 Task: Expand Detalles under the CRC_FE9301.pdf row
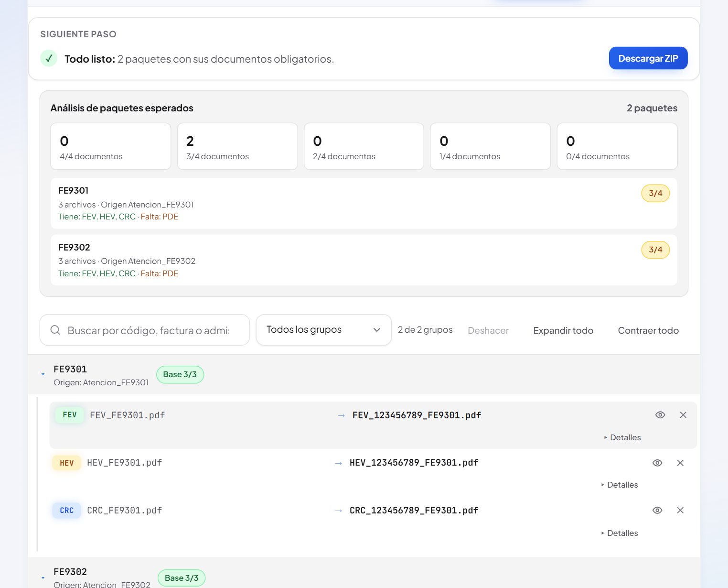point(620,533)
